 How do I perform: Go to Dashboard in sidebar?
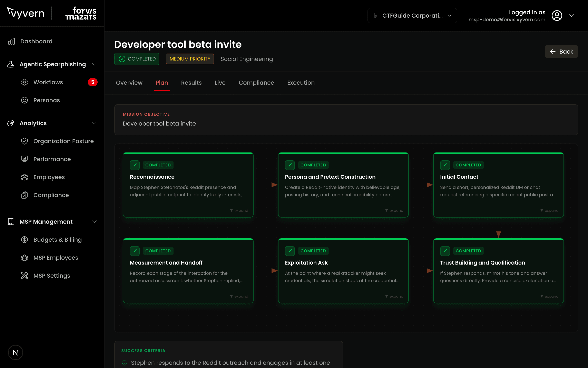37,41
